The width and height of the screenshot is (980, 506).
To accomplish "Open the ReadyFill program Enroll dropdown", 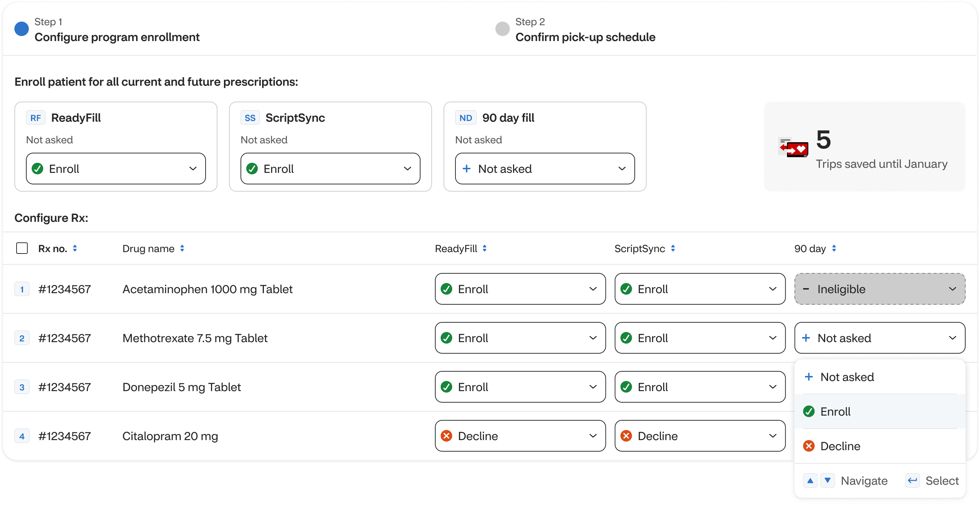I will pos(116,169).
